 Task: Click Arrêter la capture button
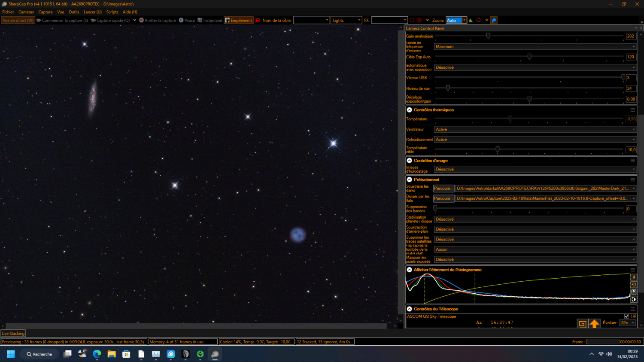pos(158,20)
